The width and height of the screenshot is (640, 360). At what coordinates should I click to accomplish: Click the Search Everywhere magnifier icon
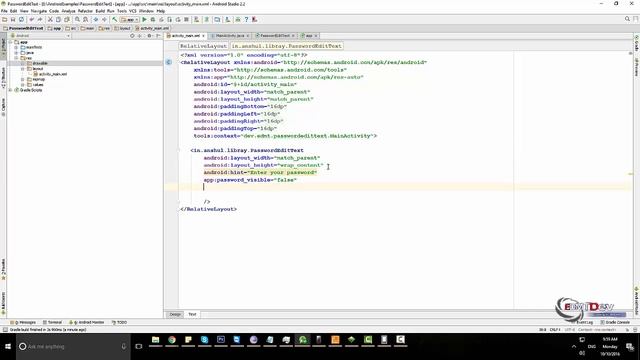627,19
